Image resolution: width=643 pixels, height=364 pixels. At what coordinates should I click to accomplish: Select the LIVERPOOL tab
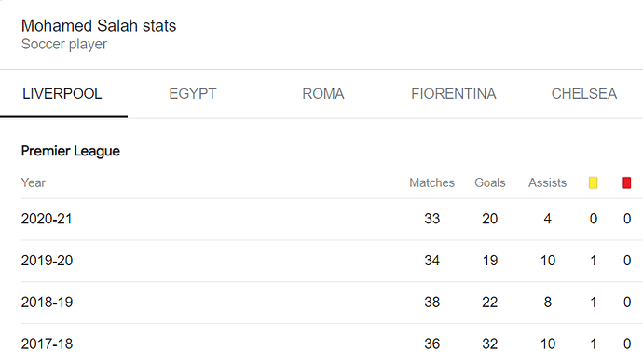(62, 94)
